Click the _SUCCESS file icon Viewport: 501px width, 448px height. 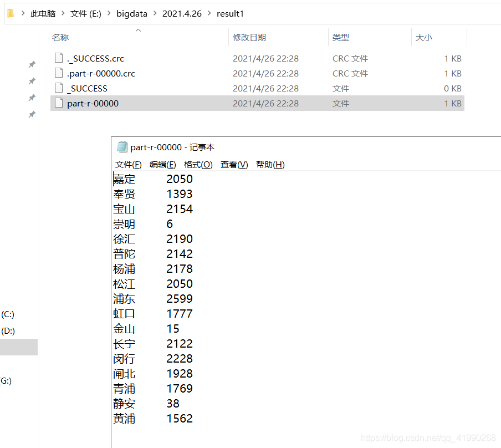point(59,88)
